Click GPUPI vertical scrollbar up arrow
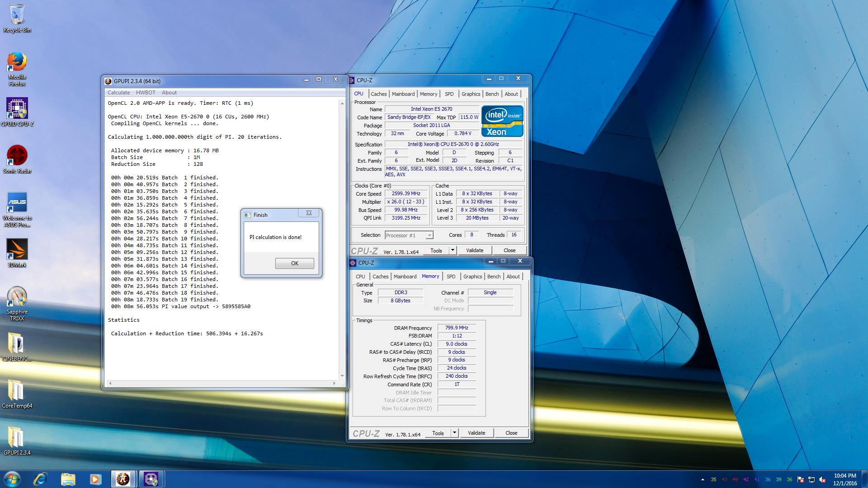 (x=342, y=103)
